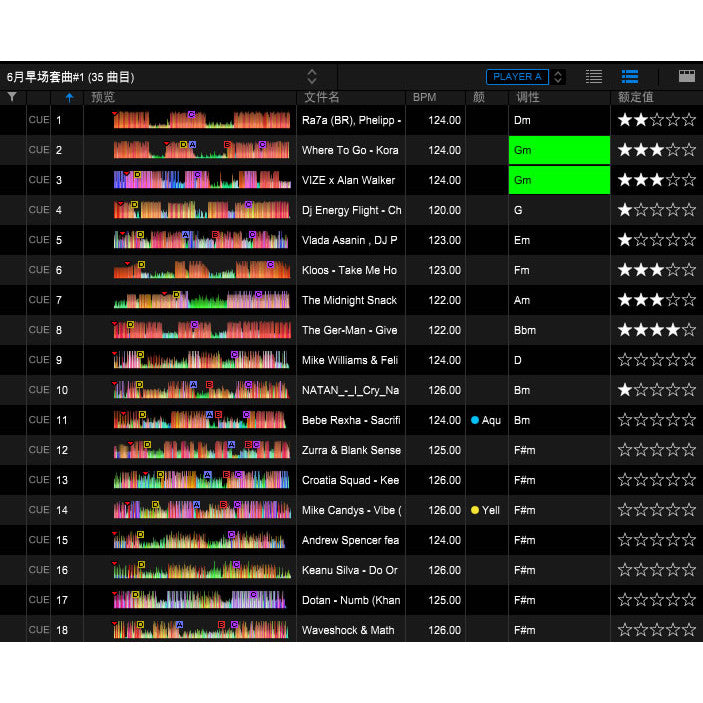The width and height of the screenshot is (703, 703).
Task: Select track Andrew Spencer fea
Action: tap(351, 540)
